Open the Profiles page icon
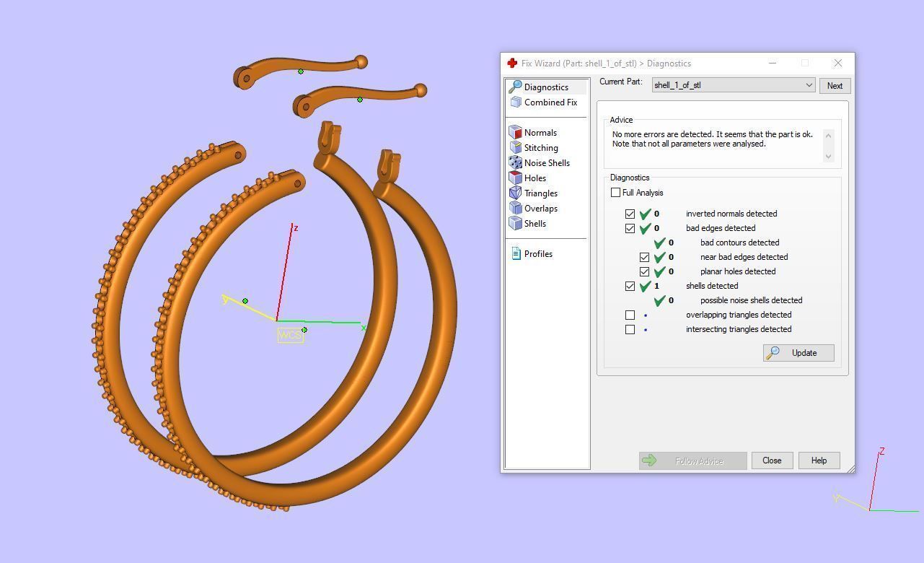The height and width of the screenshot is (563, 924). pyautogui.click(x=516, y=253)
